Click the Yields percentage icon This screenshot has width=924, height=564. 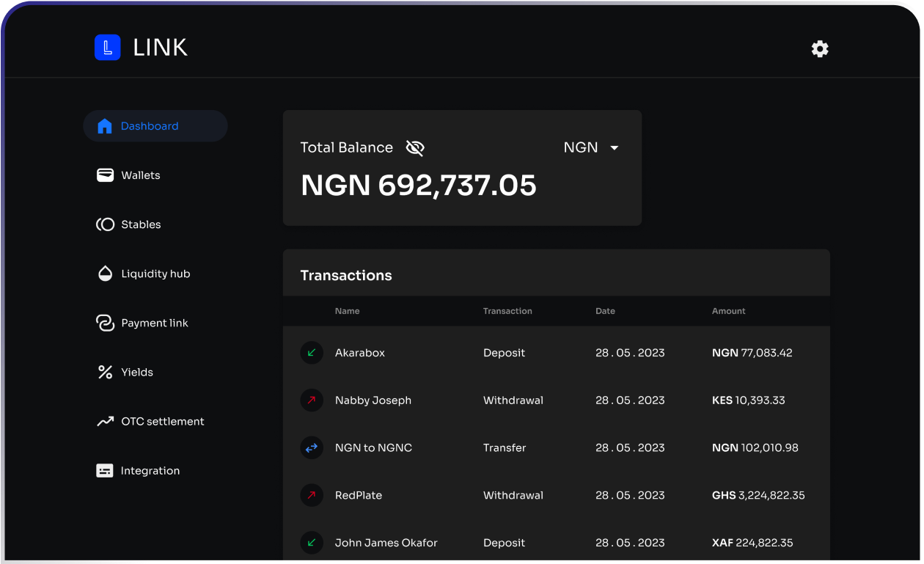coord(105,372)
